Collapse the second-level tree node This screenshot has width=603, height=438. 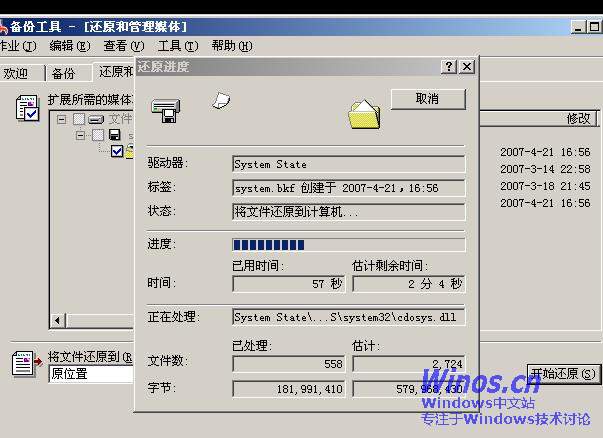[81, 135]
